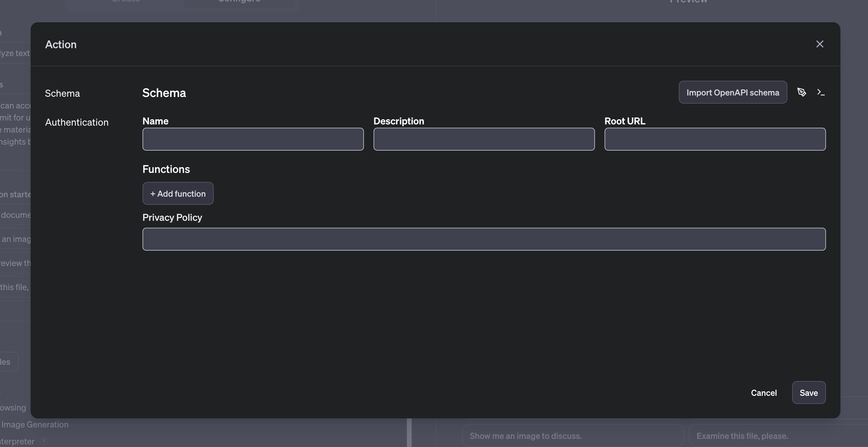Add a new function
Viewport: 868px width, 447px height.
pyautogui.click(x=178, y=194)
